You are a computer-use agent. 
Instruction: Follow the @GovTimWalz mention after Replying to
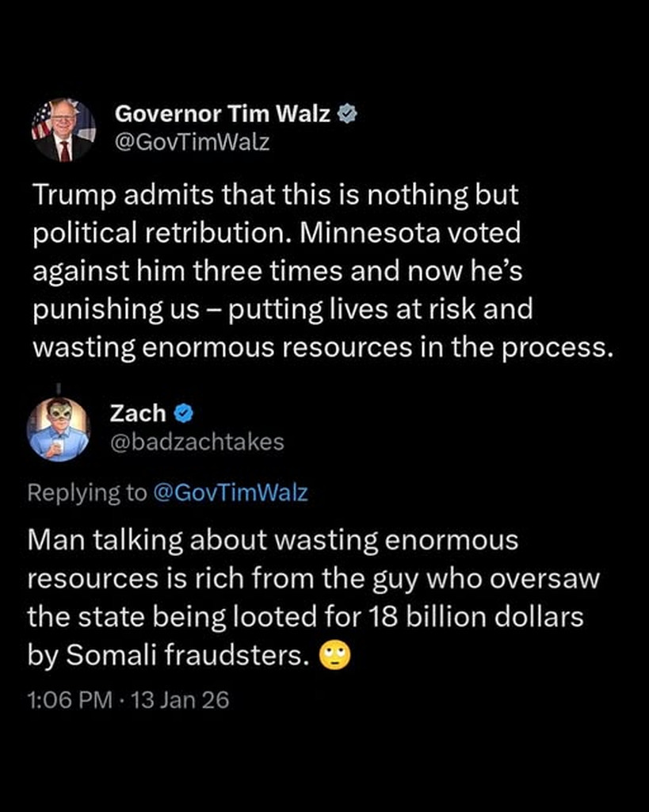pos(230,492)
